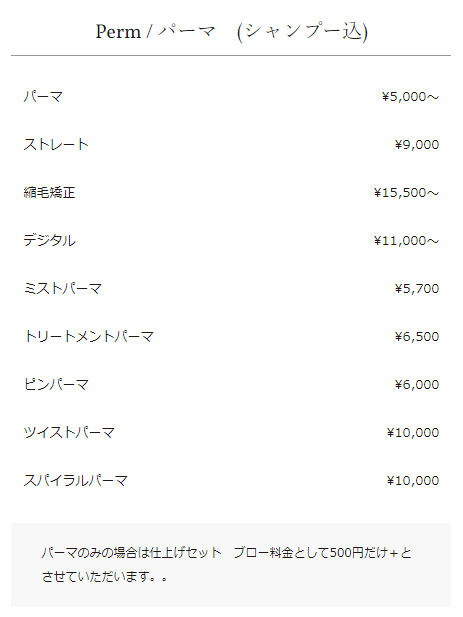Click the ¥10,000 price for ツイストパーマ
The height and width of the screenshot is (617, 463).
click(413, 432)
